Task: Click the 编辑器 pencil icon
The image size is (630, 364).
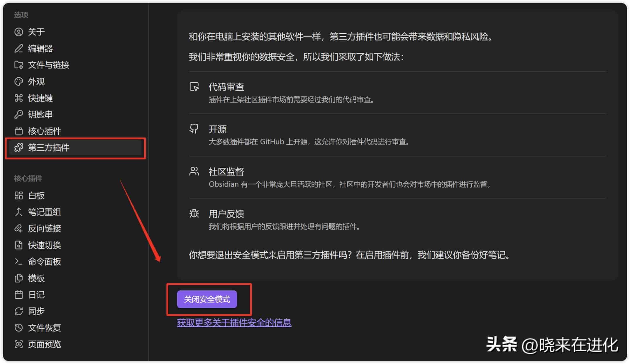Action: (19, 48)
